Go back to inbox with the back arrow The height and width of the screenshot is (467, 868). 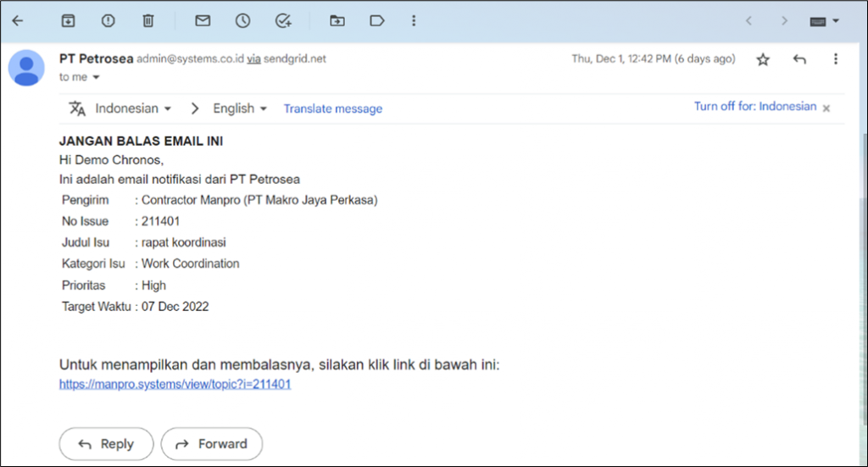[18, 21]
